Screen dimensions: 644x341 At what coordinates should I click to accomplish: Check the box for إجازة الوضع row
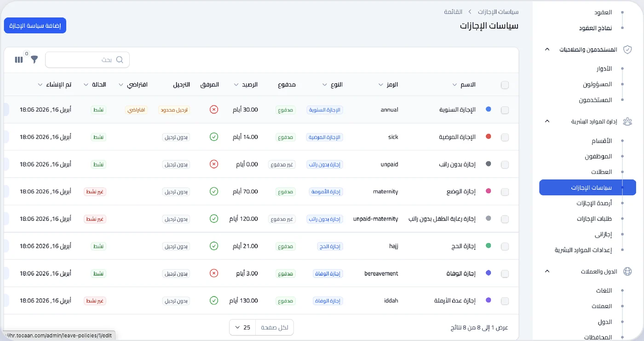tap(505, 192)
